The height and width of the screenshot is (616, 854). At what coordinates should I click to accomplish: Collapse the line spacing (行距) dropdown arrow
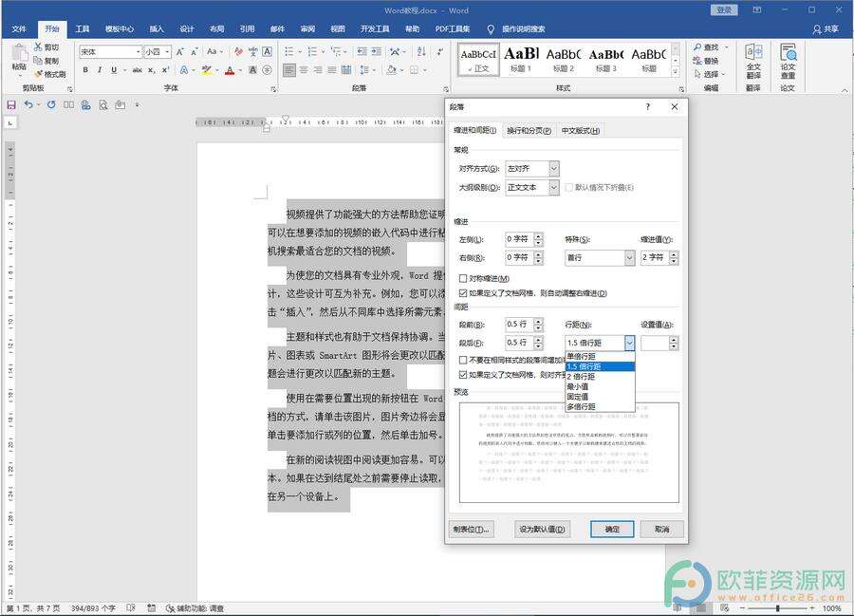pyautogui.click(x=630, y=343)
